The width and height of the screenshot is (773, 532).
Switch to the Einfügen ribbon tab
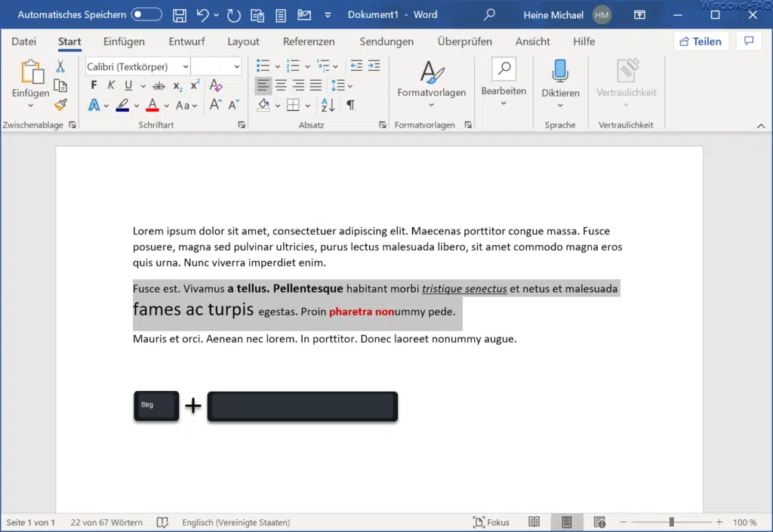tap(124, 42)
